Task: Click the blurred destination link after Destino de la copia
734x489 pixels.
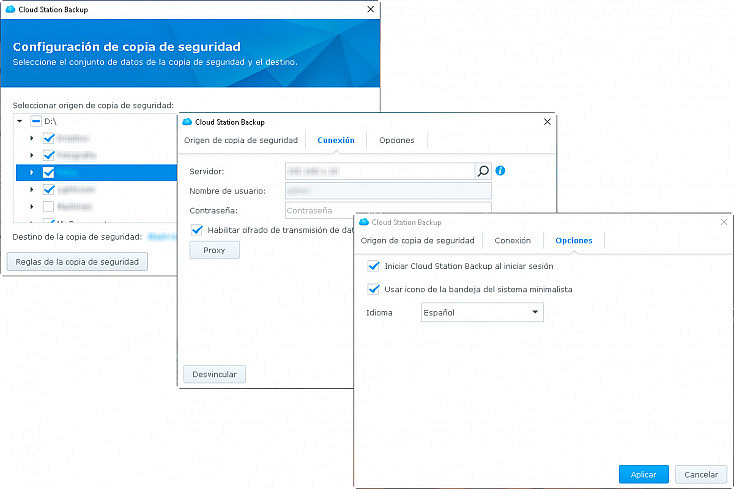Action: (161, 236)
